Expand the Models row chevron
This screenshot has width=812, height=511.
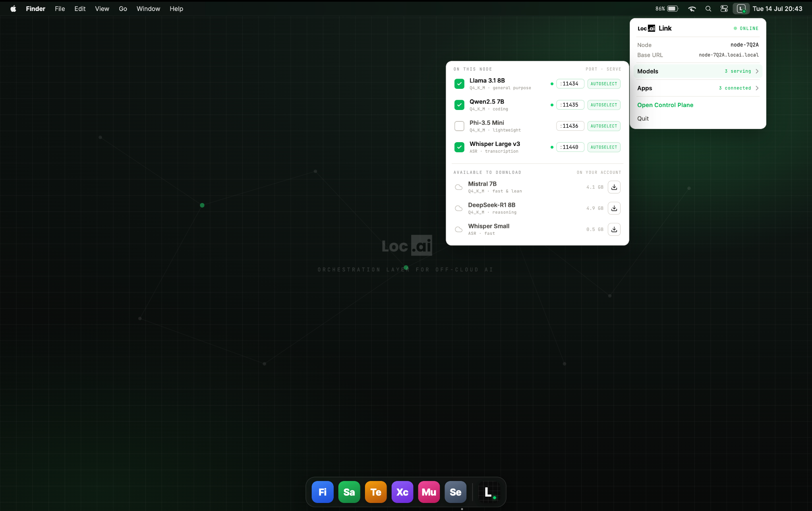[x=757, y=71]
